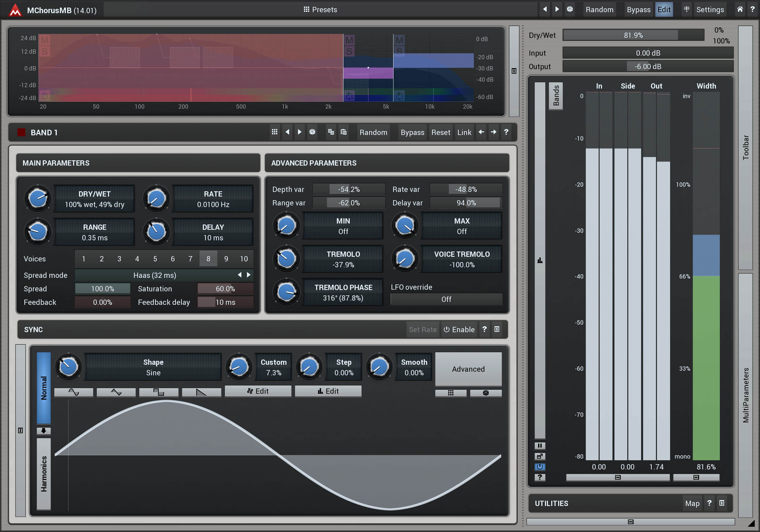Click Edit under Custom shape

point(258,391)
